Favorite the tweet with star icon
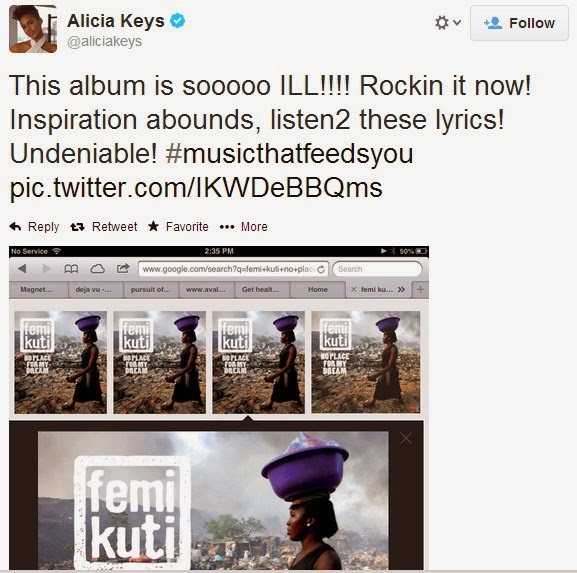The image size is (577, 573). 178,227
